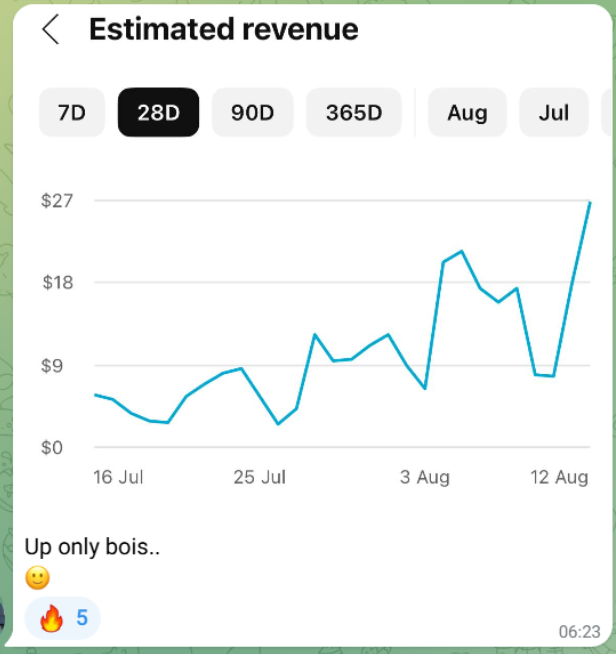Viewport: 616px width, 654px height.
Task: Tap the back arrow icon
Action: 50,30
